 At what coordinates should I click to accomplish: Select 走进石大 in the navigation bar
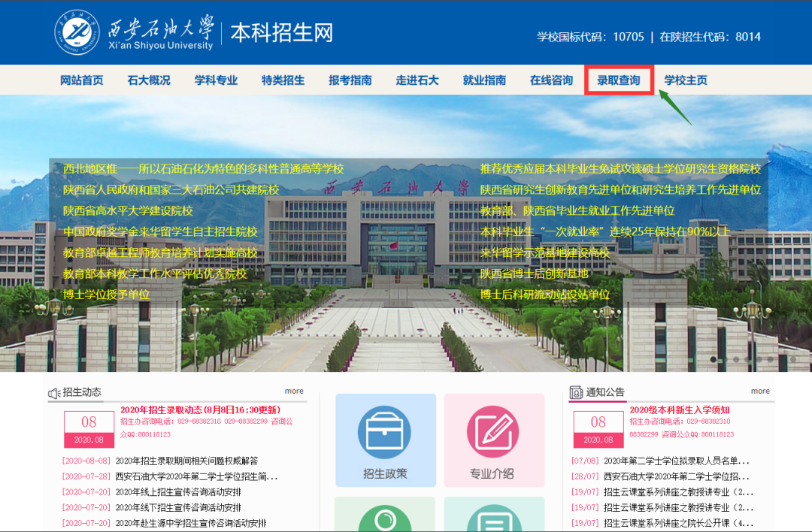pos(417,80)
